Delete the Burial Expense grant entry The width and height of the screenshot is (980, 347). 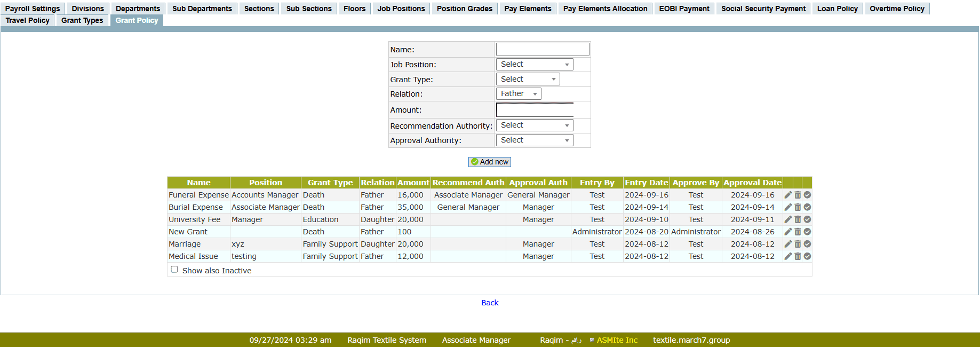point(798,207)
